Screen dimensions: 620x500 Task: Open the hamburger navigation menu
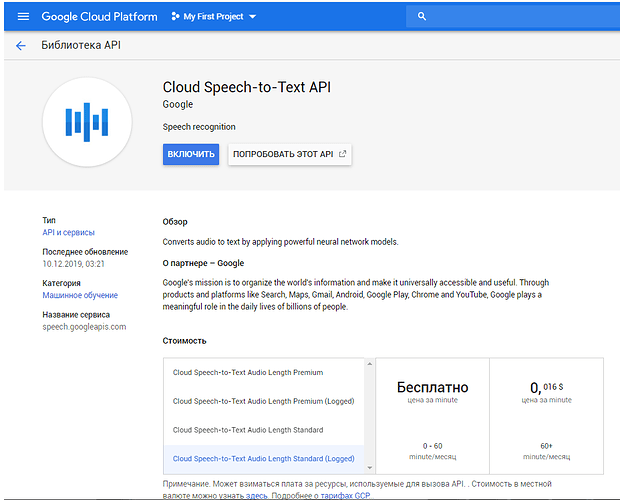(x=23, y=17)
